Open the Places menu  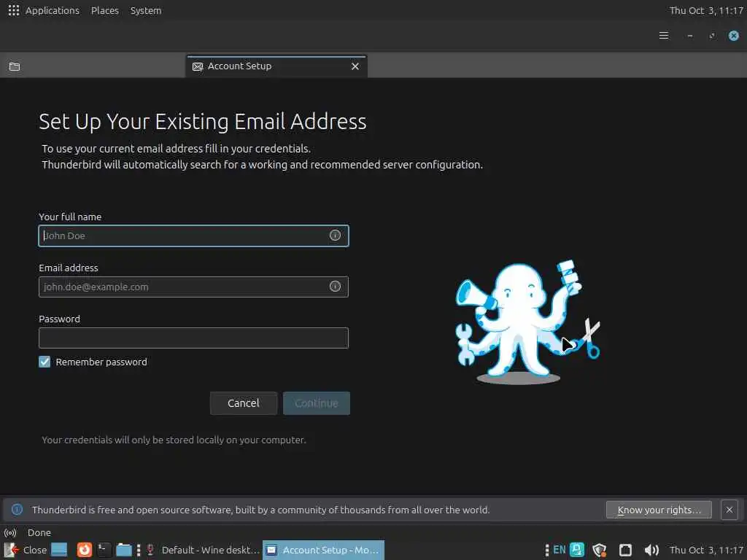coord(105,10)
